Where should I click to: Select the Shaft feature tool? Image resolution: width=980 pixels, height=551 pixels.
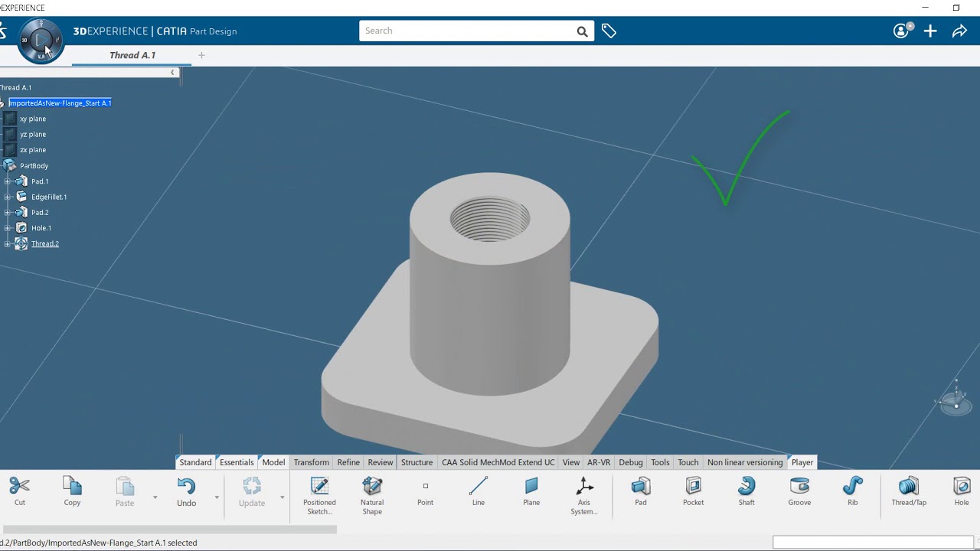746,491
